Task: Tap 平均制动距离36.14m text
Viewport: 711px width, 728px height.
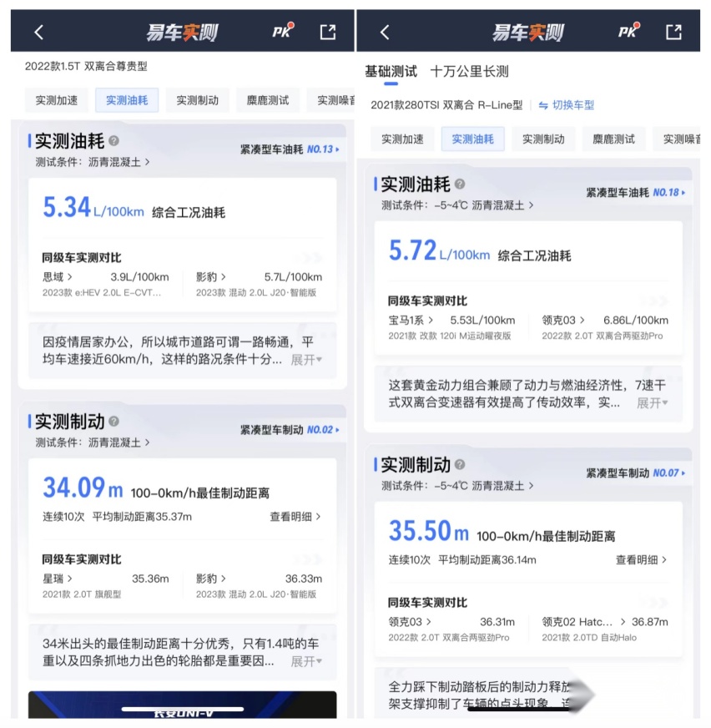Action: (x=487, y=559)
